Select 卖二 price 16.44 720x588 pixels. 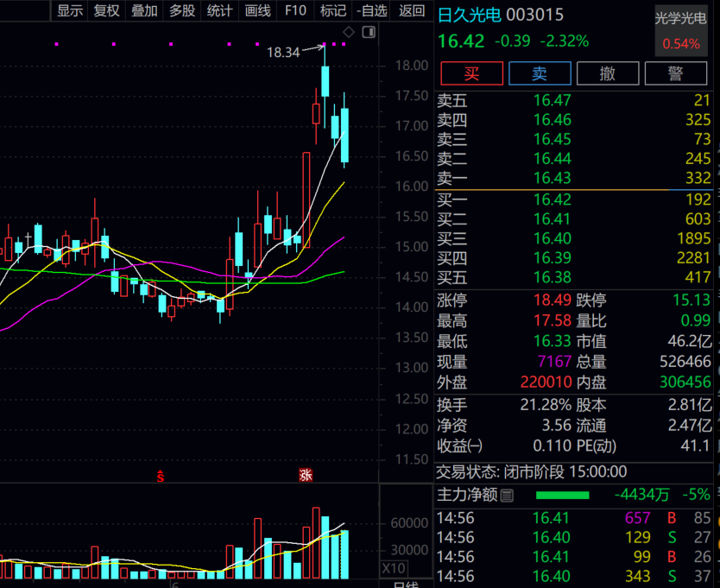click(552, 159)
